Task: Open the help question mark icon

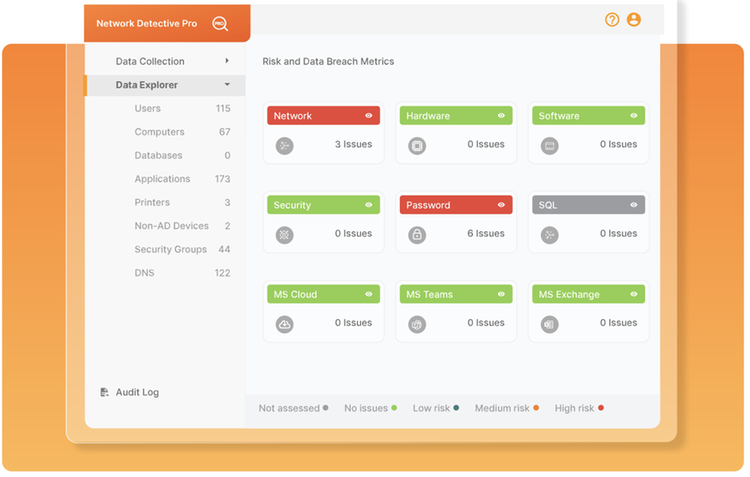Action: coord(612,20)
